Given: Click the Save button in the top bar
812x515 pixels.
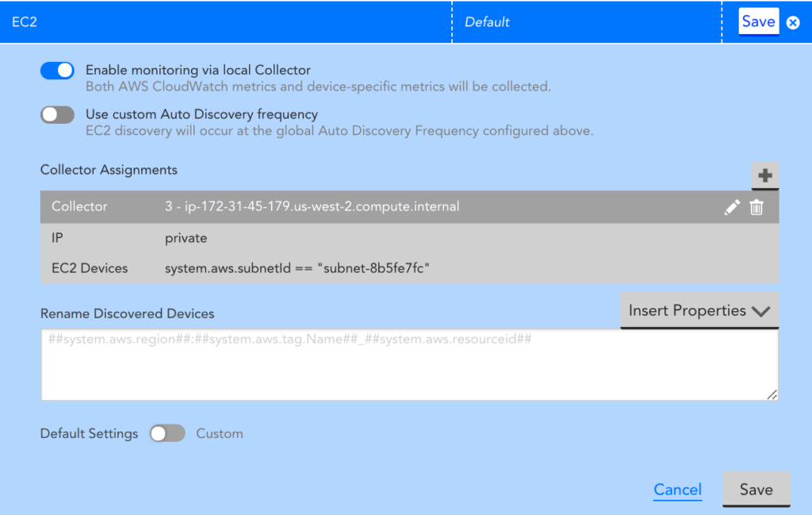Looking at the screenshot, I should click(x=758, y=21).
